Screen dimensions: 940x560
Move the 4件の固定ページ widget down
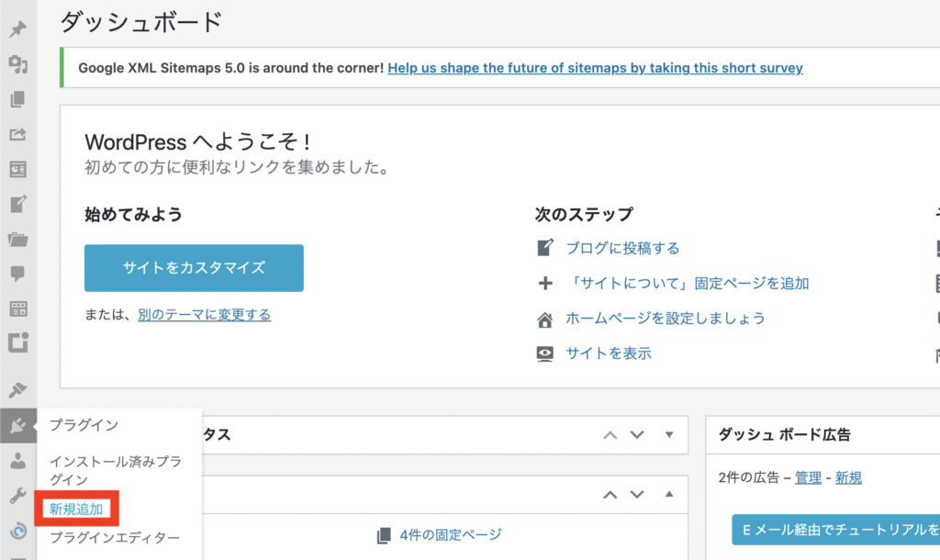pyautogui.click(x=637, y=495)
